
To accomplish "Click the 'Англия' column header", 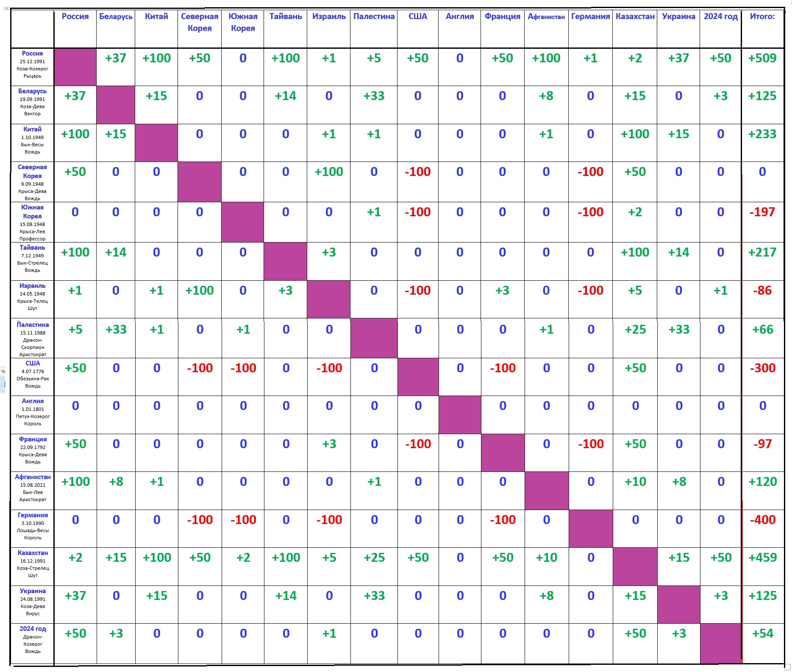I will (460, 17).
